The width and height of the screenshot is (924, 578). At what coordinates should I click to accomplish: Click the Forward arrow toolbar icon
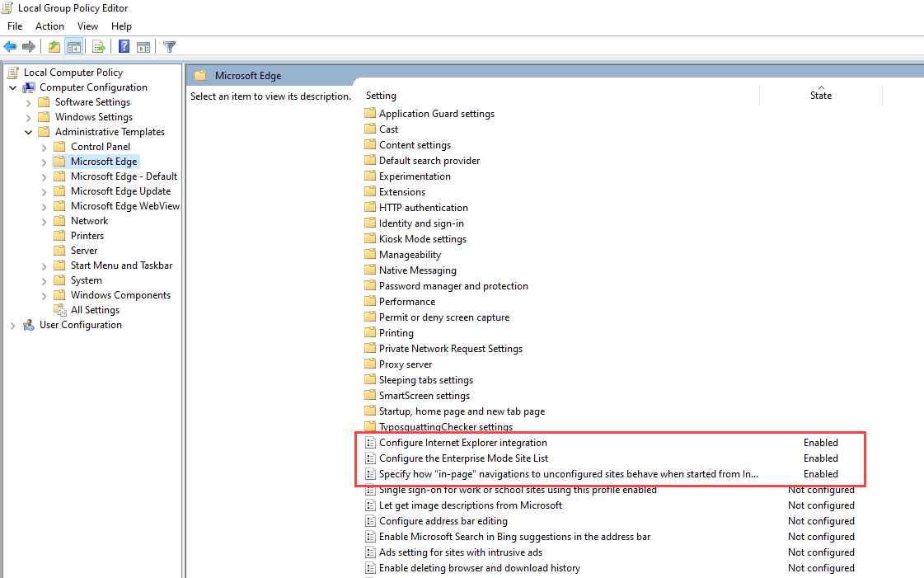point(28,46)
